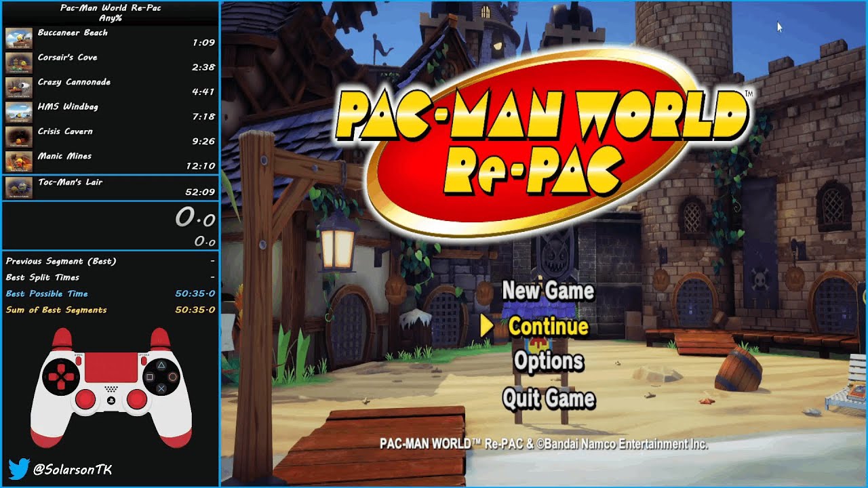Click the yellow arrow cursor beside Continue
The height and width of the screenshot is (488, 868).
tap(486, 327)
